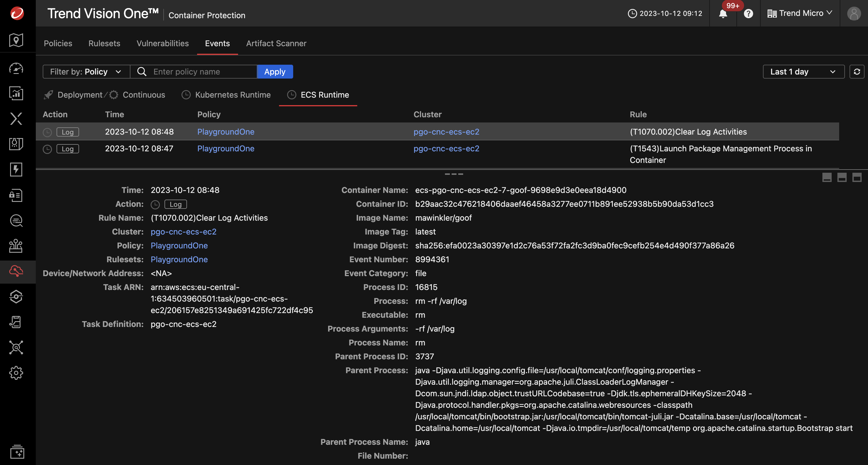Open pgo-cnc-ecs-ec2 cluster in 08:48 row

tap(446, 131)
